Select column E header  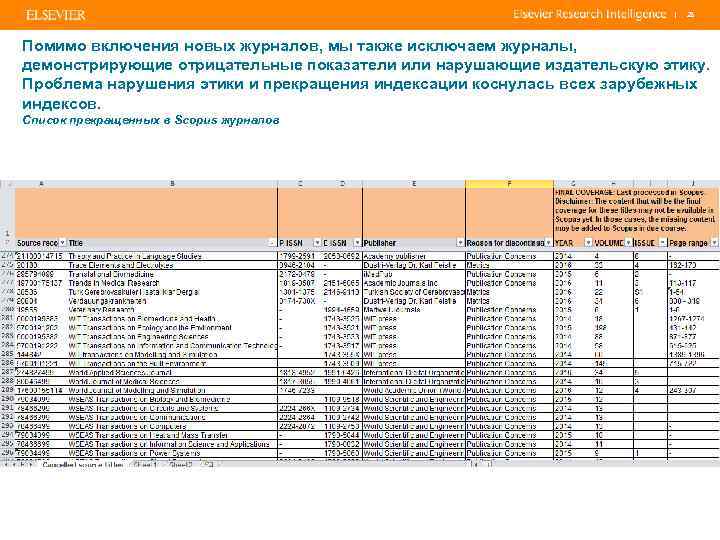[414, 184]
